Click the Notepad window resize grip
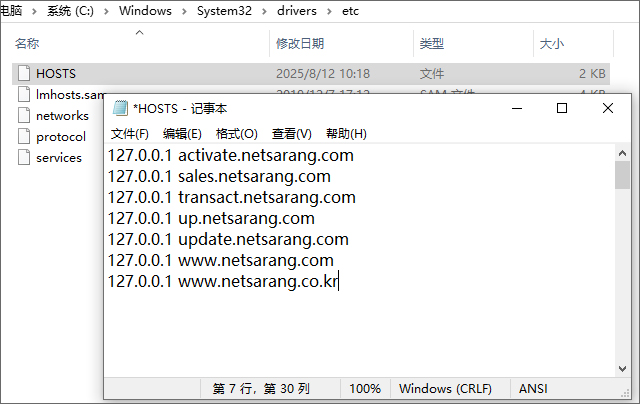Screen dimensions: 640x404 [625, 393]
